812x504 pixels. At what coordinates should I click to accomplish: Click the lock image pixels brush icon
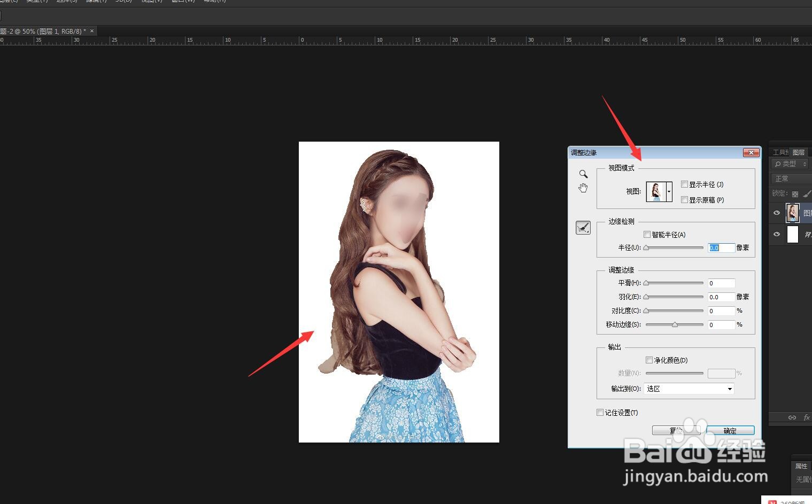[x=807, y=194]
